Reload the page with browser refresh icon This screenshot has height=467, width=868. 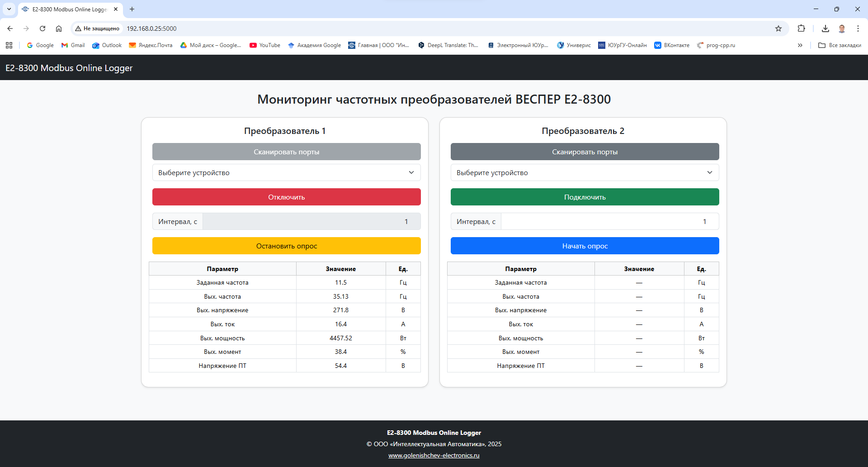[x=42, y=29]
